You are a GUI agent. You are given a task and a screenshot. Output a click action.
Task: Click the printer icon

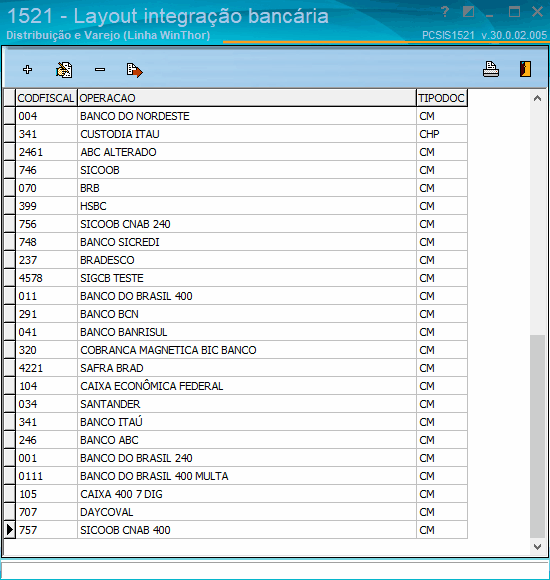pos(491,69)
